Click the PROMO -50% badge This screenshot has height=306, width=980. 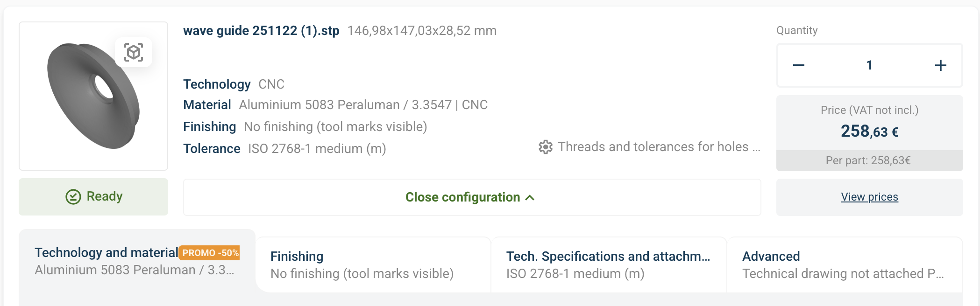click(209, 253)
